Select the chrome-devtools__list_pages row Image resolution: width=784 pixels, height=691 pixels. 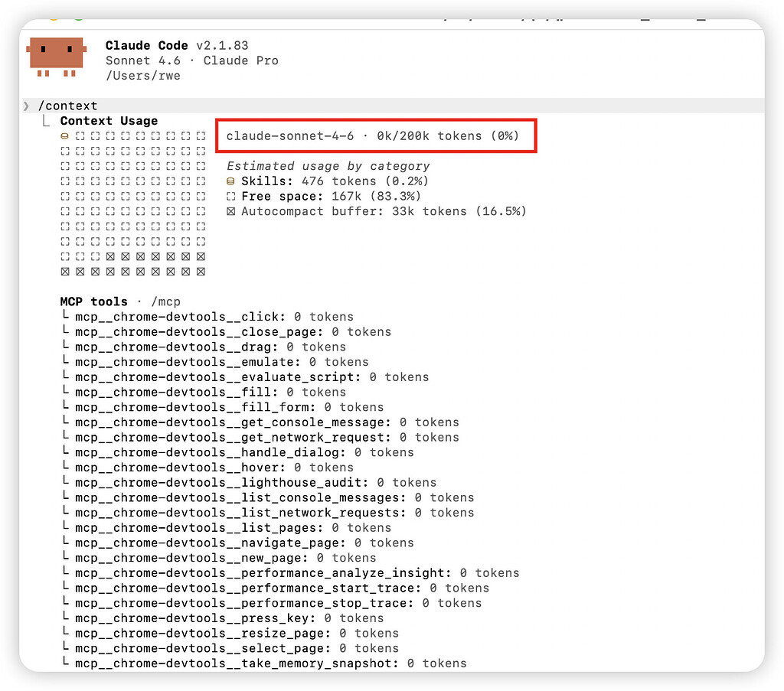pos(227,527)
